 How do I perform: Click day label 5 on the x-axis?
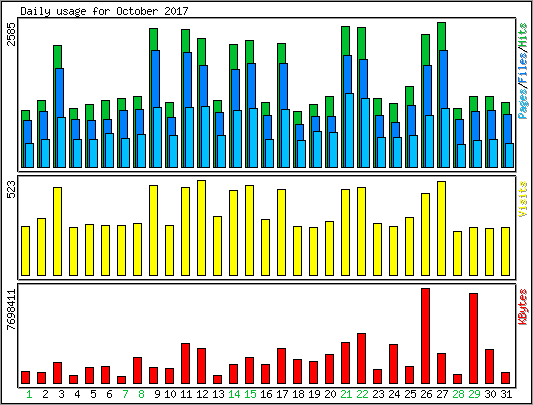(x=93, y=394)
